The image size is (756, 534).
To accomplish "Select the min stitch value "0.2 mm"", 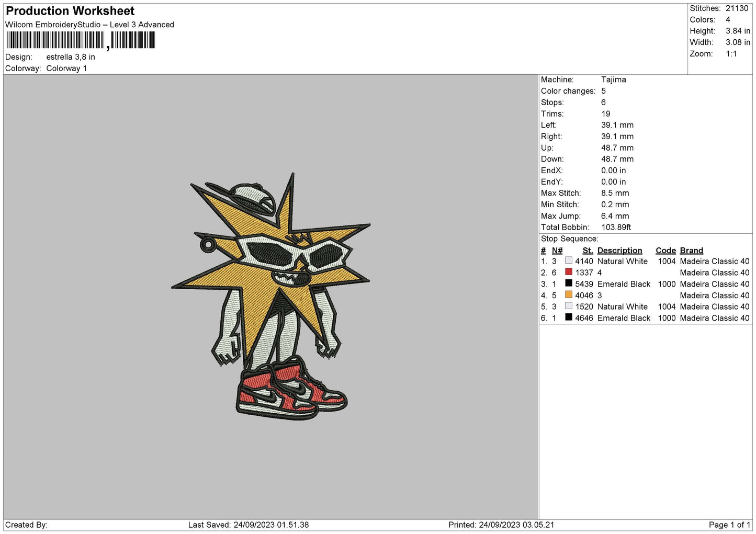I will pyautogui.click(x=615, y=204).
